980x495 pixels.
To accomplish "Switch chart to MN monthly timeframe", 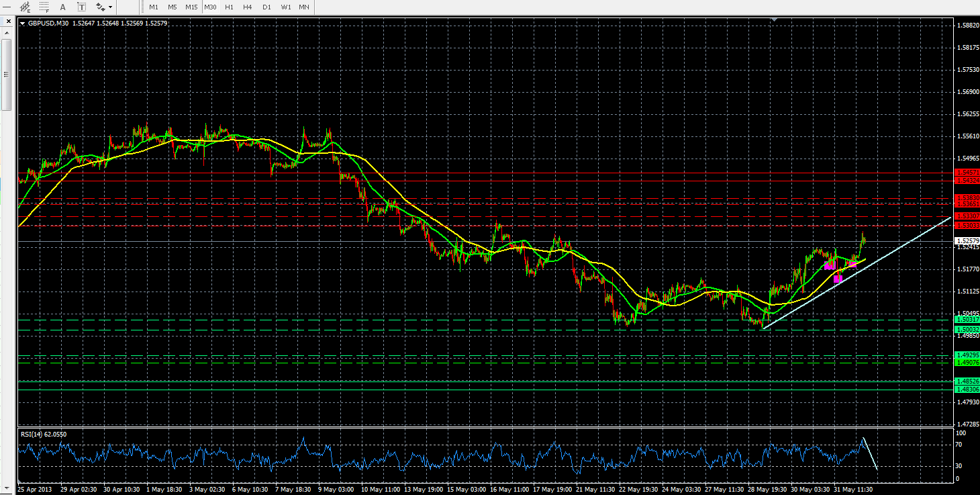I will 304,7.
